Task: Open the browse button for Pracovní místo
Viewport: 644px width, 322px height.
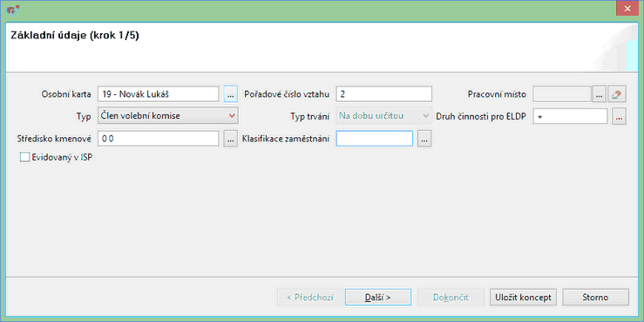Action: click(599, 94)
